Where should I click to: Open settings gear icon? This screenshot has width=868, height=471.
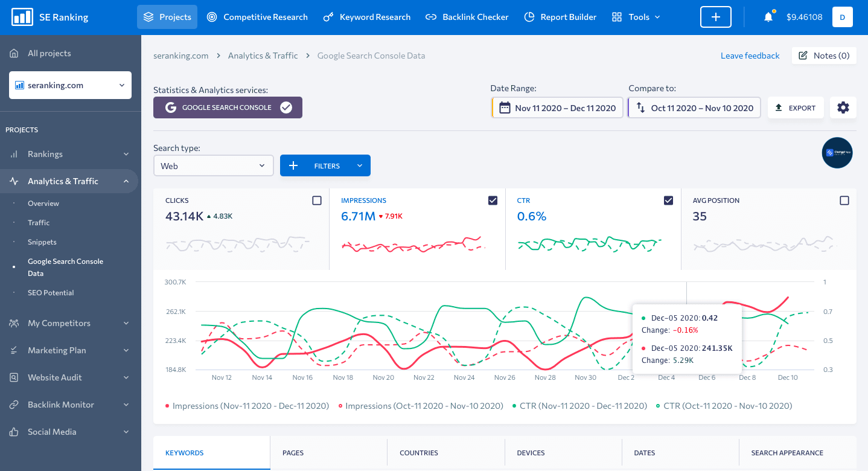pyautogui.click(x=843, y=108)
